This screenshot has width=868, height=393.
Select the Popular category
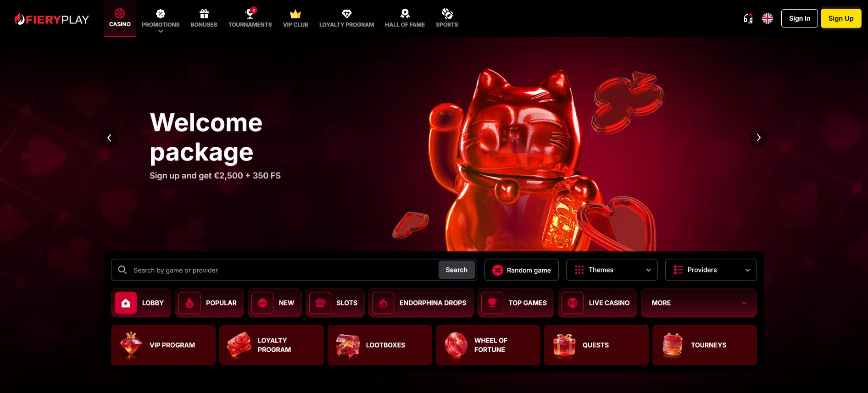click(209, 303)
